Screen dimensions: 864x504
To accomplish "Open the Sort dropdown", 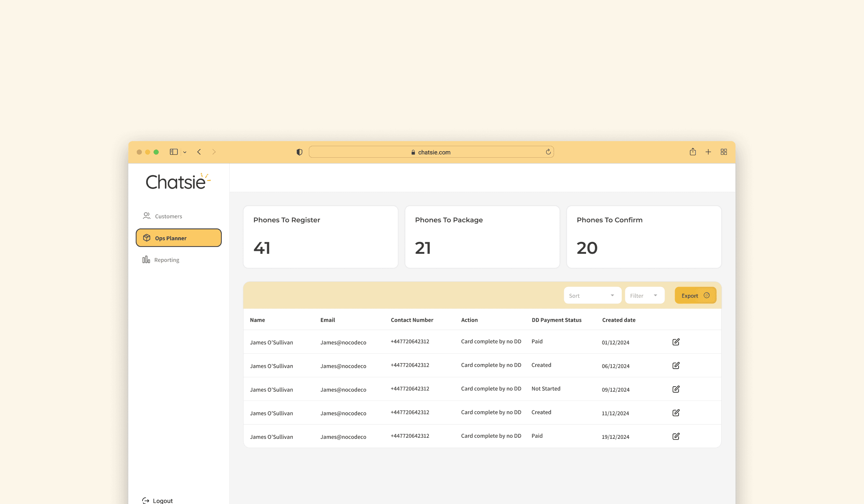I will (592, 296).
